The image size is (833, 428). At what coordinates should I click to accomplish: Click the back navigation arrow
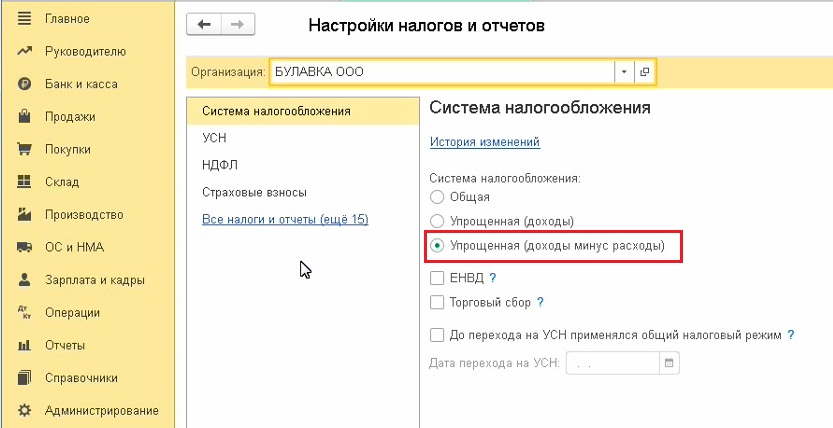(x=205, y=25)
